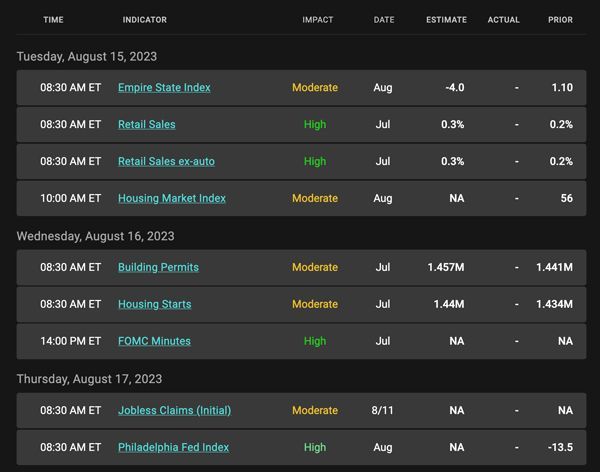The image size is (600, 472).
Task: Click the PRIOR column header
Action: (560, 20)
